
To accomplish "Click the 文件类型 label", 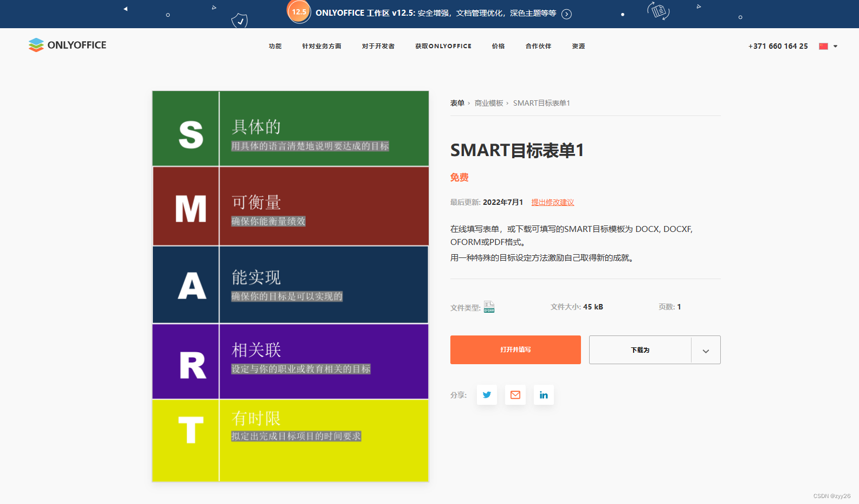I will click(x=466, y=308).
